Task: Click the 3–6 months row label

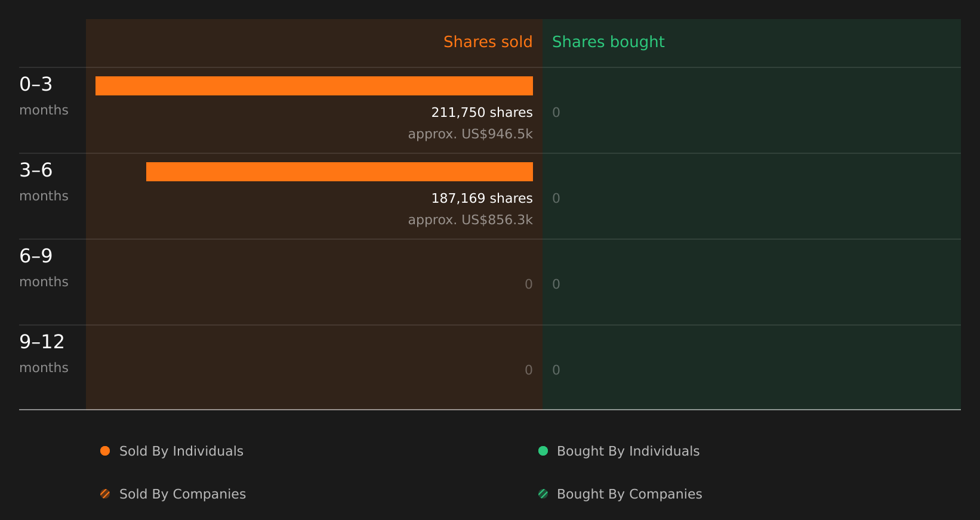Action: (x=44, y=181)
